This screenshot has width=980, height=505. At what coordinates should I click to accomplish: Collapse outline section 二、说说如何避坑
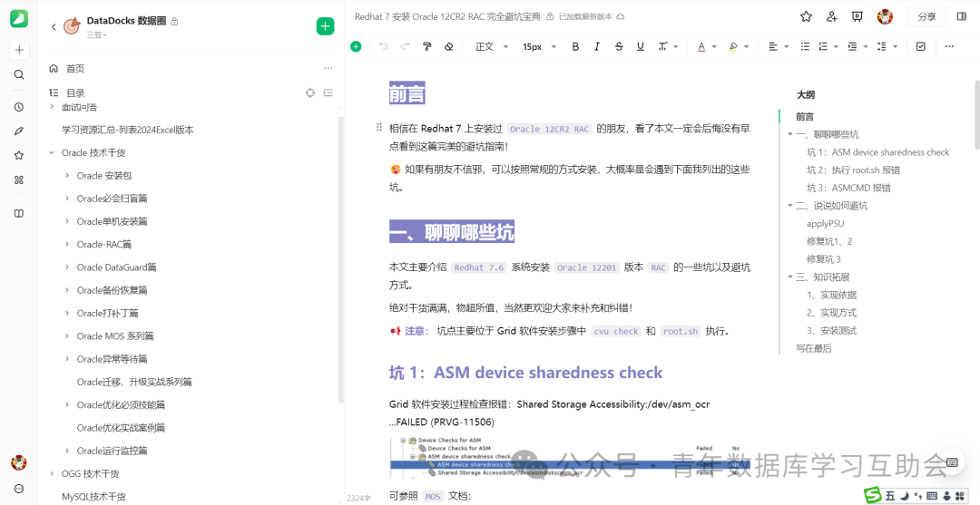click(790, 206)
